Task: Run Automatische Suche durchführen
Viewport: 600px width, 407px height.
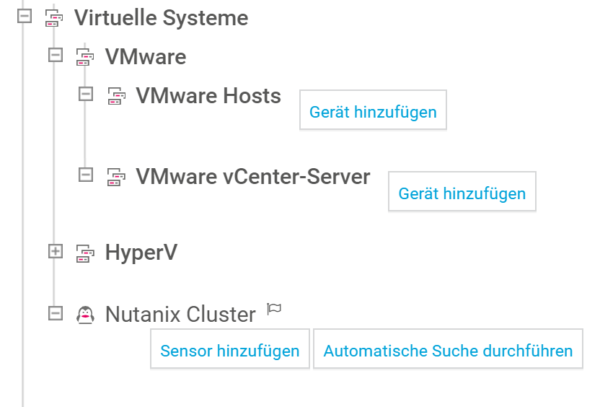Action: point(448,348)
